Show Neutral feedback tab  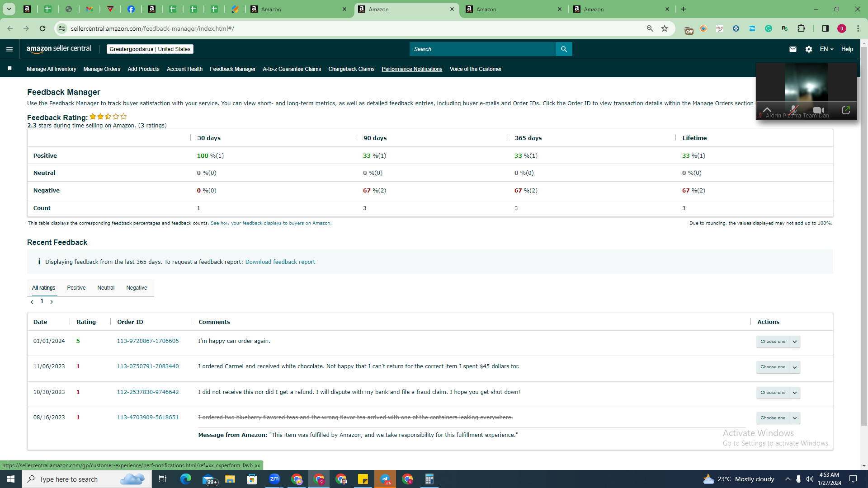pos(106,288)
